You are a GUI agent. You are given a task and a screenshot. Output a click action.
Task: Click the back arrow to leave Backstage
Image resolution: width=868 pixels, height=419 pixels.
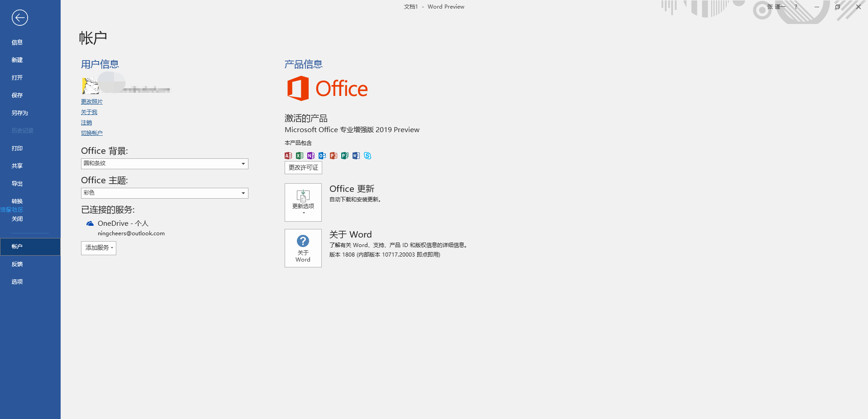point(19,18)
